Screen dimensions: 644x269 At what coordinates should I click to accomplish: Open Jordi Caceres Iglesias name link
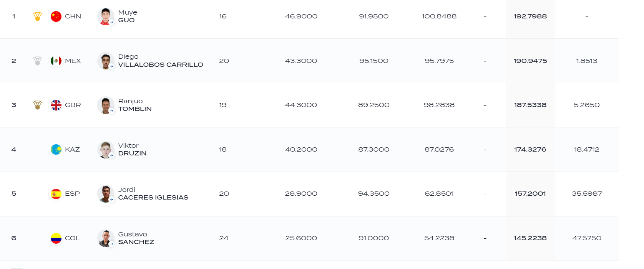(153, 193)
